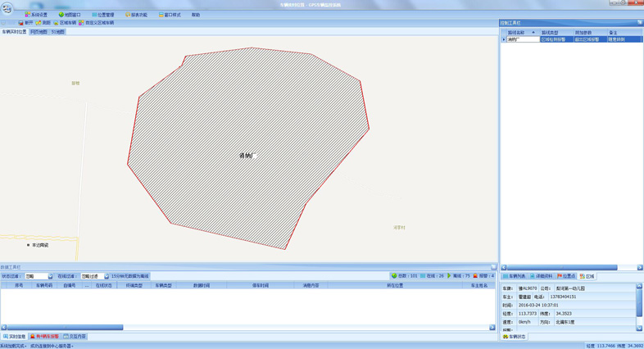Click the 车辆状态 tab at the bottom
The height and width of the screenshot is (349, 644).
515,337
